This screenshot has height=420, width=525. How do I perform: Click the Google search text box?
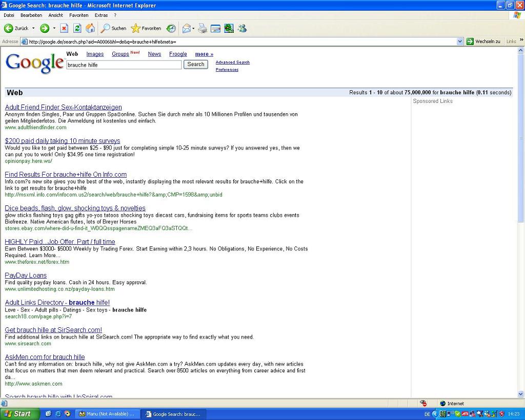pyautogui.click(x=124, y=65)
